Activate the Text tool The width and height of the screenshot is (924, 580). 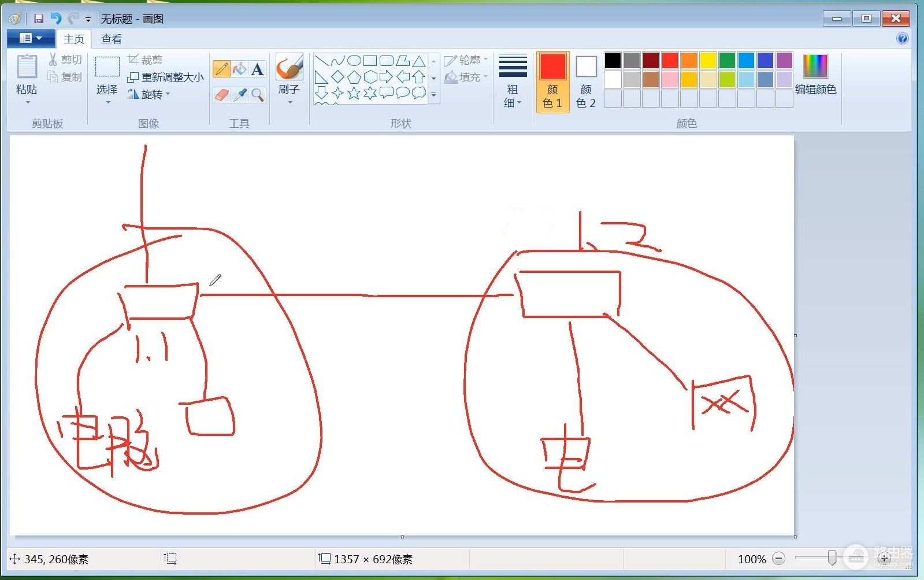click(258, 69)
